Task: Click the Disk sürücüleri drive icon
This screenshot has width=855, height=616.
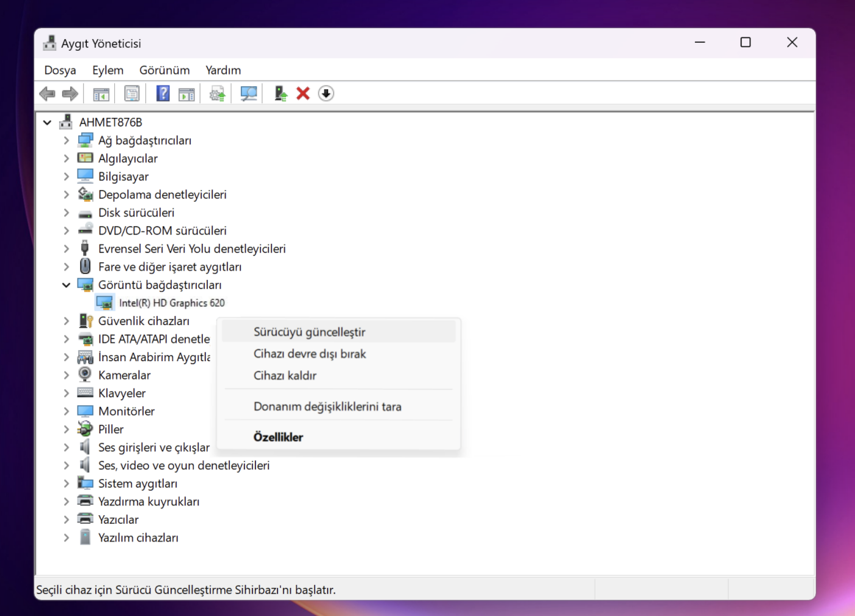Action: [x=85, y=213]
